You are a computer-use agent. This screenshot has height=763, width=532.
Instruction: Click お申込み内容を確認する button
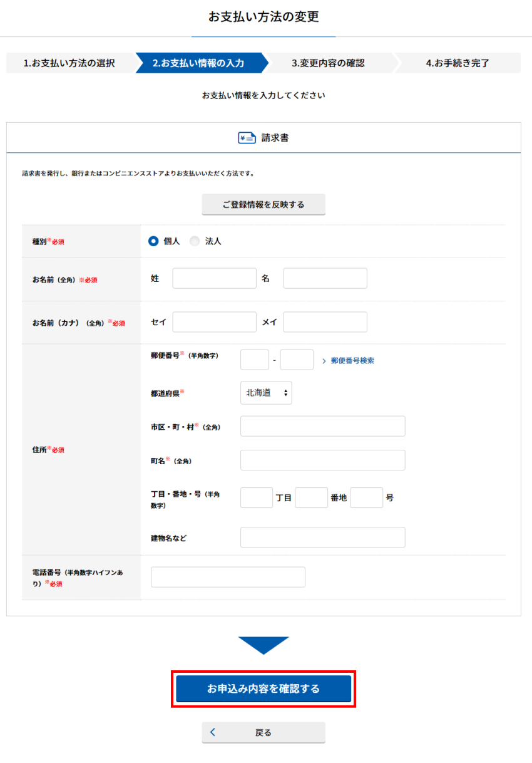click(x=263, y=689)
